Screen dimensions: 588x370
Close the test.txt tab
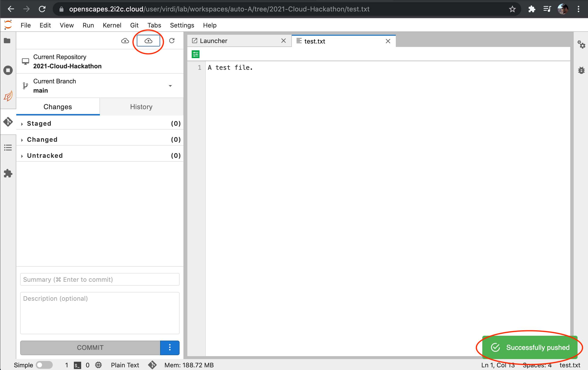click(x=388, y=41)
